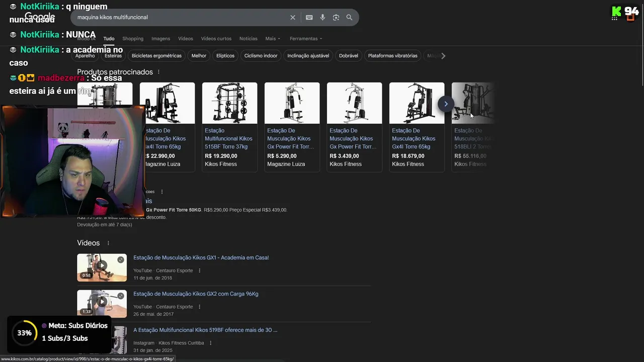This screenshot has height=362, width=644.
Task: Select the Ciclismo indoor filter chip
Action: pyautogui.click(x=261, y=56)
